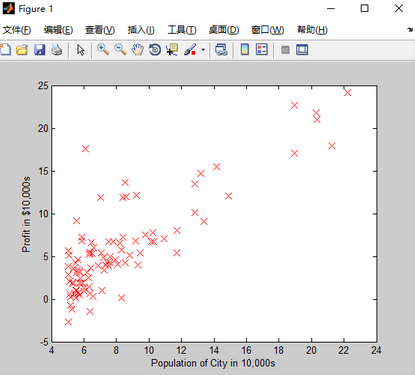
Task: Click the x-axis tick label 16
Action: click(246, 350)
